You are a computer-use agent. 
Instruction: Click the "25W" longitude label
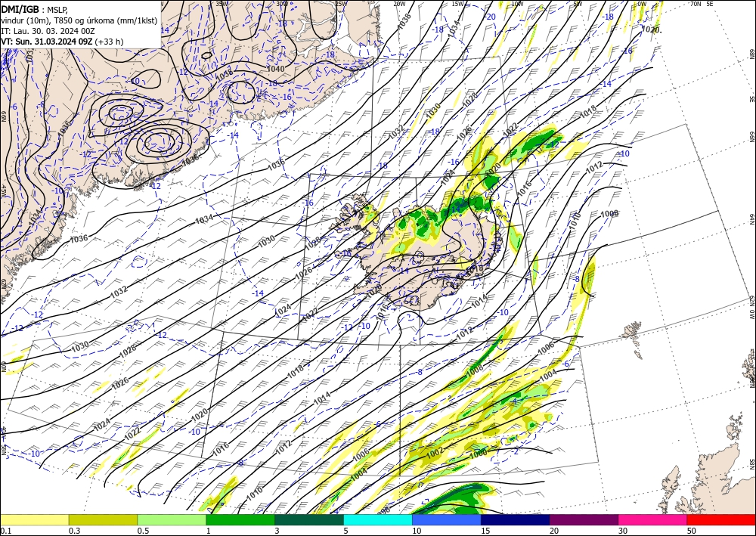pyautogui.click(x=341, y=3)
